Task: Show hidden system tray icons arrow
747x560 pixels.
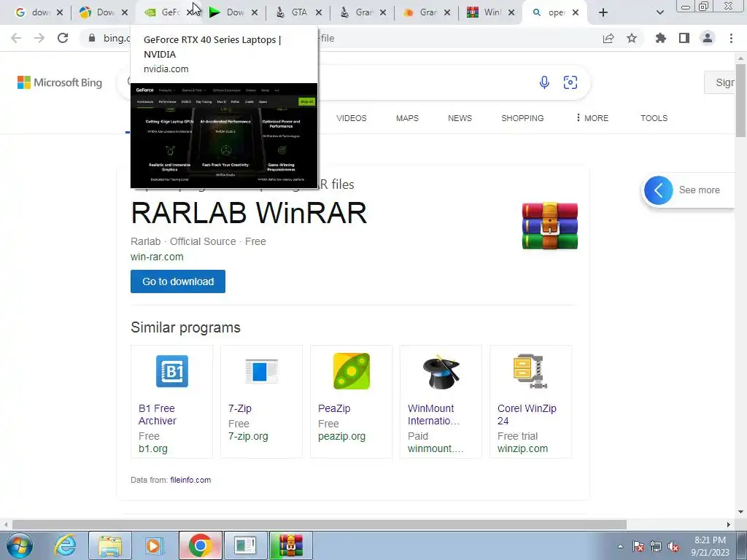Action: click(620, 546)
